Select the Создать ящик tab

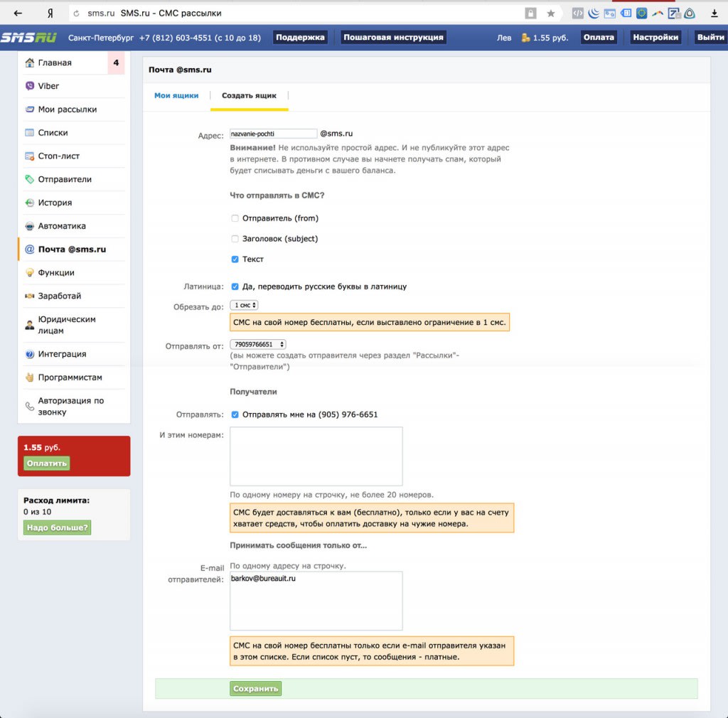click(x=250, y=95)
